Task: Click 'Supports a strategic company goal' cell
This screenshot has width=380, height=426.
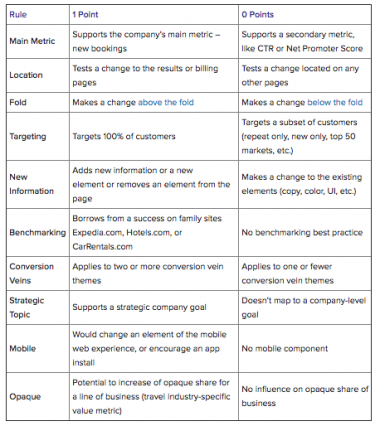Action: [x=154, y=307]
